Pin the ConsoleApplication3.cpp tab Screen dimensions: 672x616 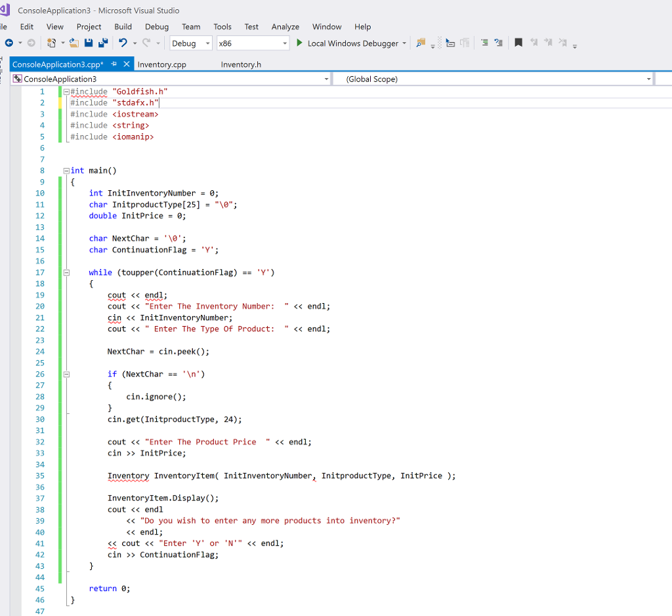pyautogui.click(x=114, y=64)
